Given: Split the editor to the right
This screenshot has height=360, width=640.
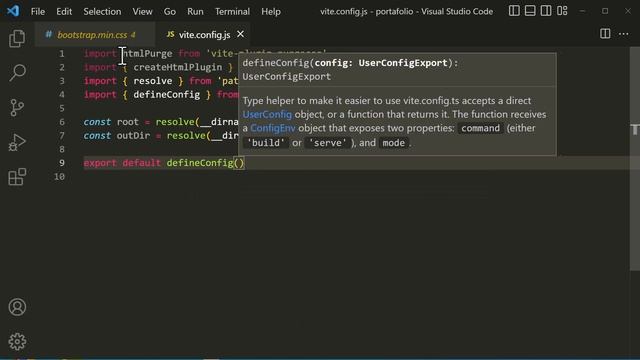Looking at the screenshot, I should 605,34.
